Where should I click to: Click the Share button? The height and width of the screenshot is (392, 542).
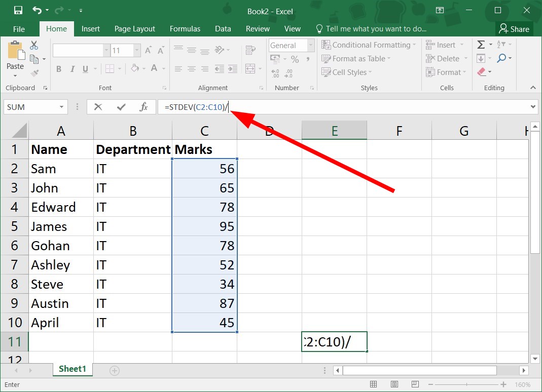coord(514,29)
